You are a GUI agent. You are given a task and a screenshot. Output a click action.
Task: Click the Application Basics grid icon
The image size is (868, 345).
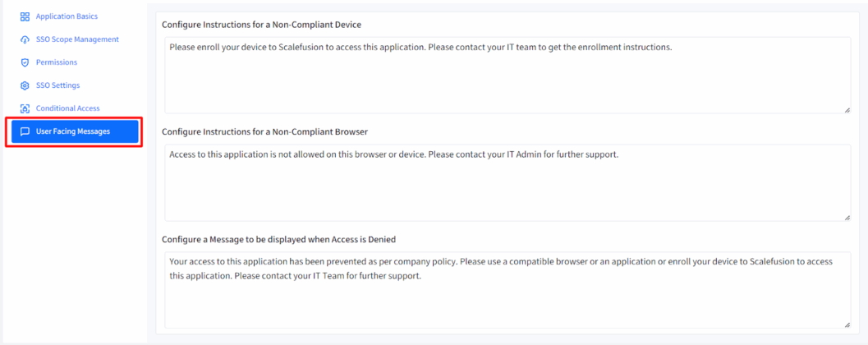pyautogui.click(x=25, y=16)
